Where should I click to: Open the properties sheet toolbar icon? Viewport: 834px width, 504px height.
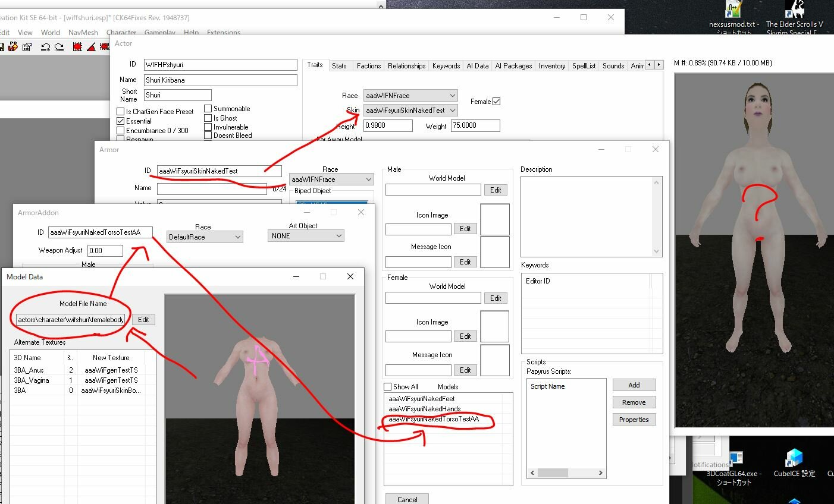point(27,47)
